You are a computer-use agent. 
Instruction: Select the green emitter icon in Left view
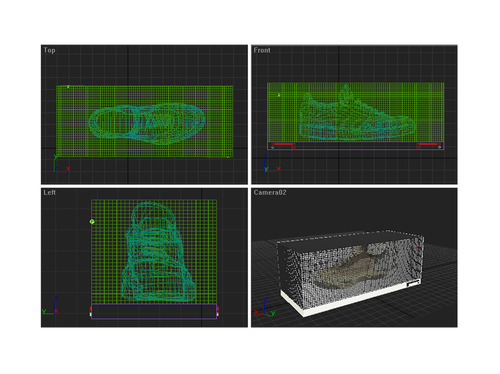[92, 222]
